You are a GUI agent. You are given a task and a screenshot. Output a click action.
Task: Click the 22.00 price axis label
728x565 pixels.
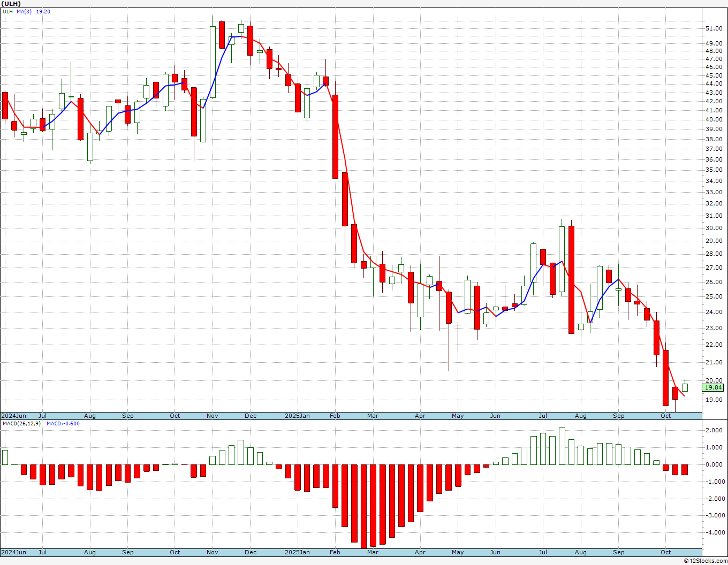(714, 345)
